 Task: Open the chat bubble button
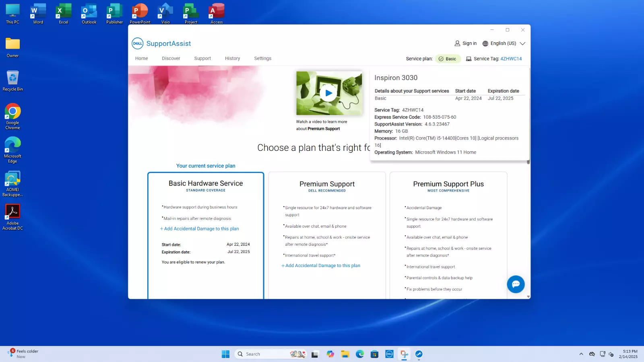tap(516, 284)
